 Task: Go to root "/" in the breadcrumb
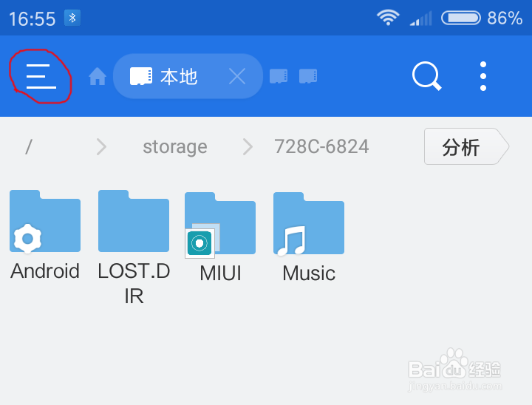[x=29, y=147]
